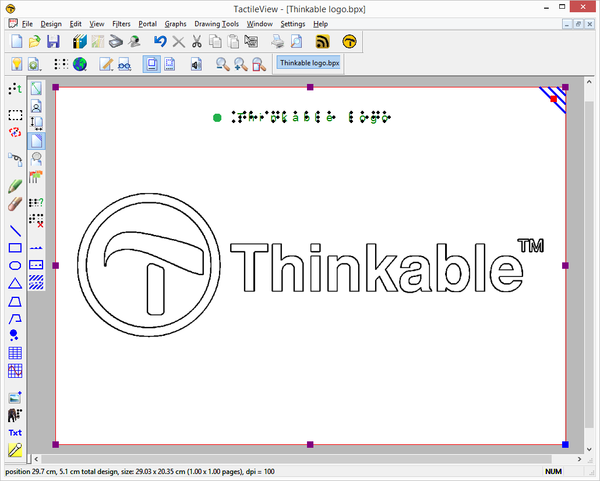The image size is (600, 481).
Task: Select the rectangle shape tool
Action: [x=15, y=248]
